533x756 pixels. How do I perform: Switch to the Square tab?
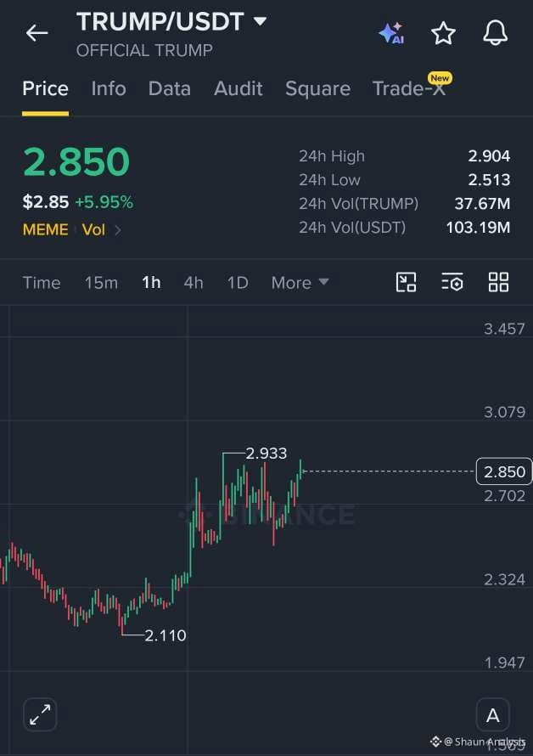tap(318, 89)
